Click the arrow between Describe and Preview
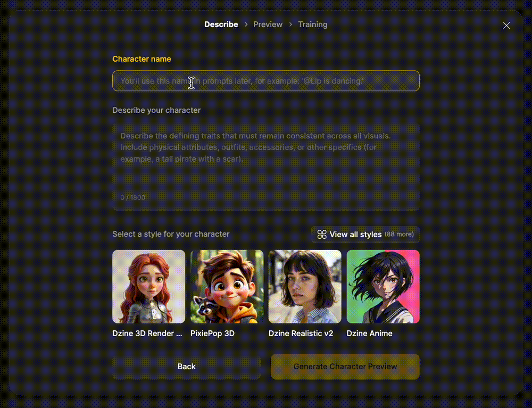Viewport: 532px width, 408px height. pos(246,24)
